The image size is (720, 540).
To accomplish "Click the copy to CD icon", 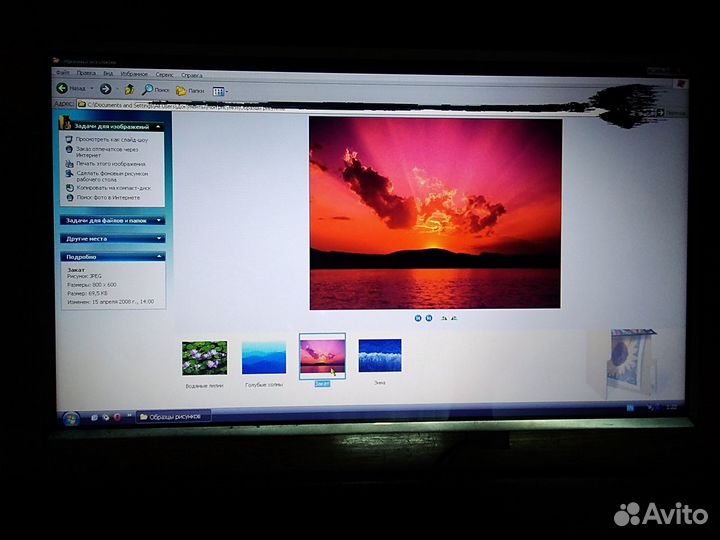I will coord(70,188).
